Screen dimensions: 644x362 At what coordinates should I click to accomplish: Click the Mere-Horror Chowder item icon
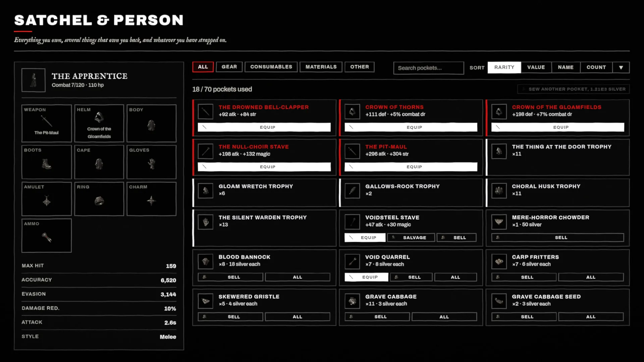click(499, 222)
